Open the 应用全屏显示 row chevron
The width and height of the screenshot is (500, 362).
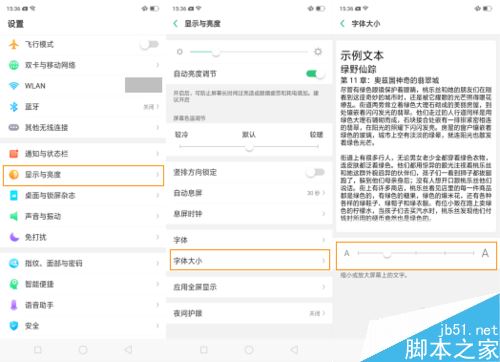click(324, 287)
